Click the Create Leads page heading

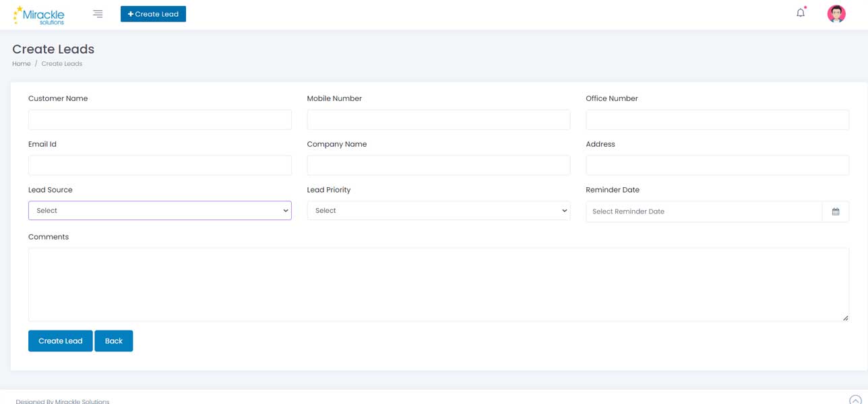pos(53,49)
